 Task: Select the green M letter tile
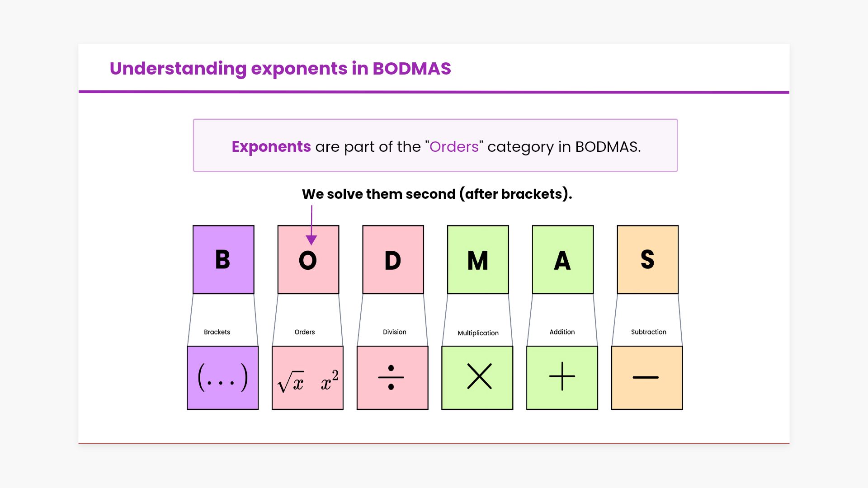click(x=478, y=260)
